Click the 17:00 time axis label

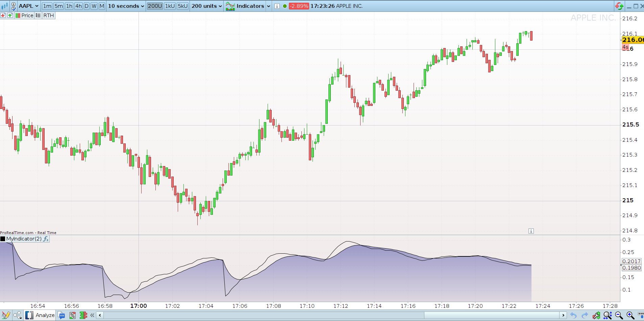coord(139,306)
